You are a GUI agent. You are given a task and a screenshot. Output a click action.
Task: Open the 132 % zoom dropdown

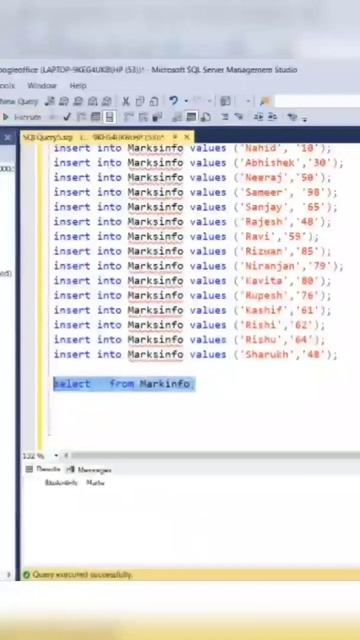(x=56, y=456)
